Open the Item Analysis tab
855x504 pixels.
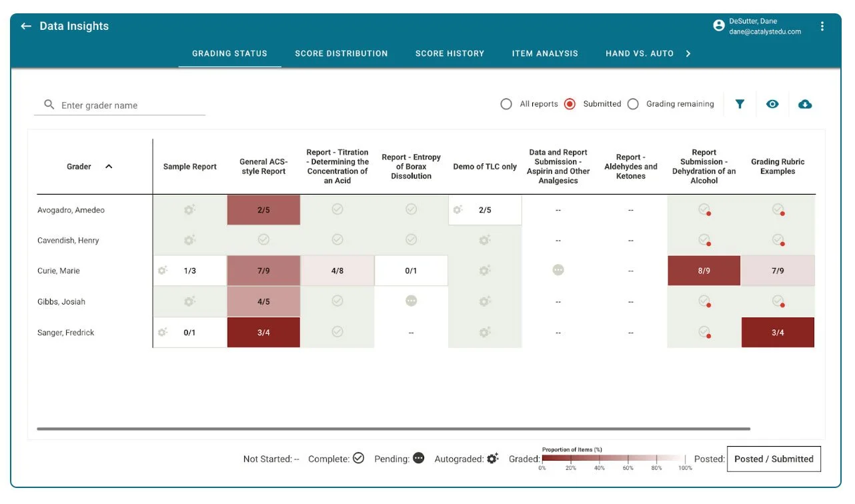[x=545, y=53]
